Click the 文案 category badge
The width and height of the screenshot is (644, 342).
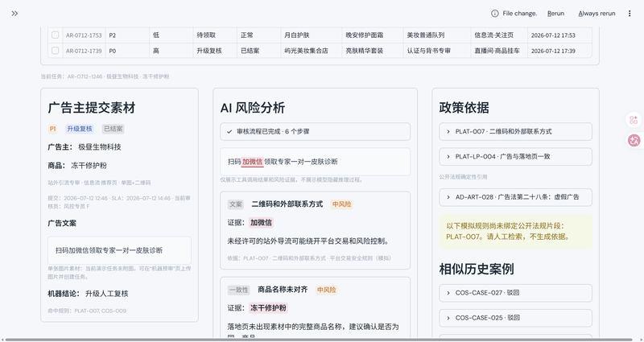236,204
